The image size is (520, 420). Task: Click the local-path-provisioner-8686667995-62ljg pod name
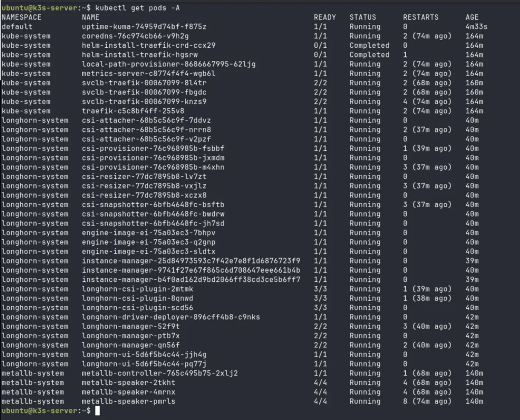point(169,64)
